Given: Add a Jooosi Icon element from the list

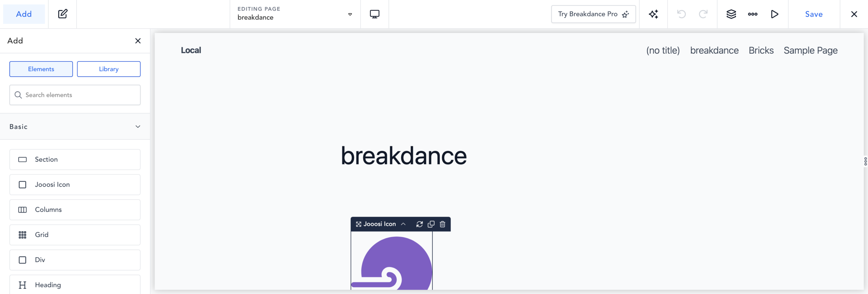Looking at the screenshot, I should pos(75,185).
